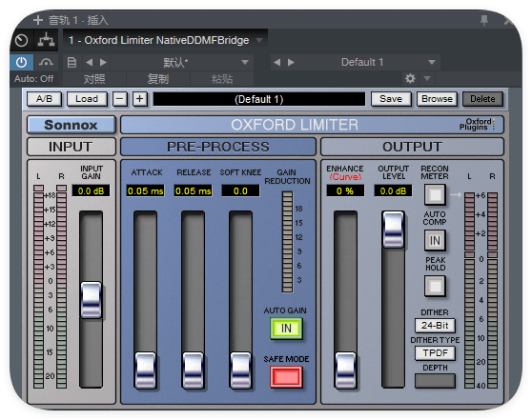Click the Oxford Plugins logo
This screenshot has height=420, width=532.
(x=477, y=125)
